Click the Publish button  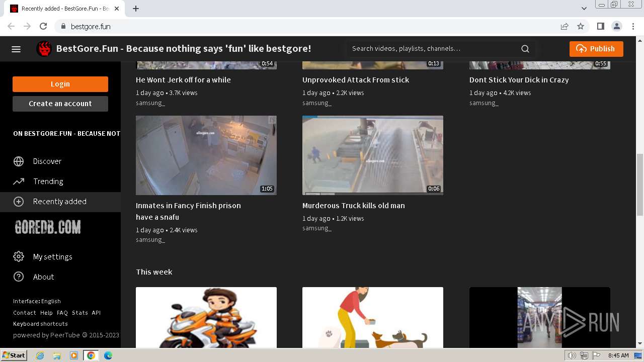(596, 49)
